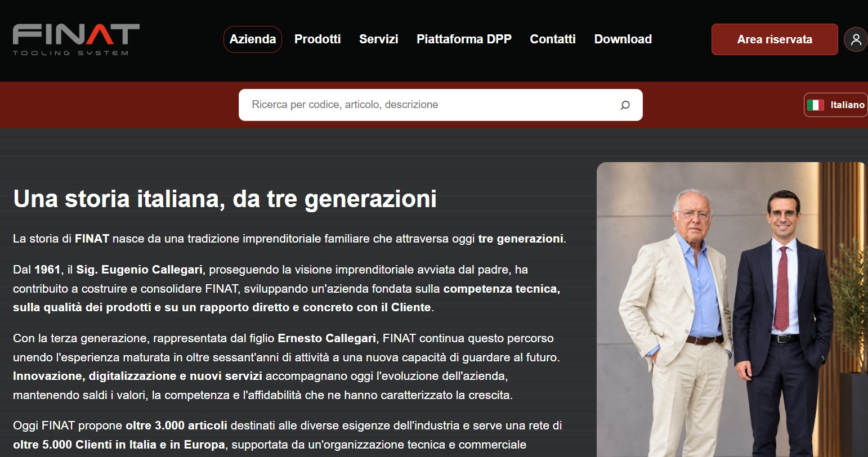Viewport: 868px width, 457px height.
Task: Click the year '1961' in the paragraph
Action: [x=47, y=270]
